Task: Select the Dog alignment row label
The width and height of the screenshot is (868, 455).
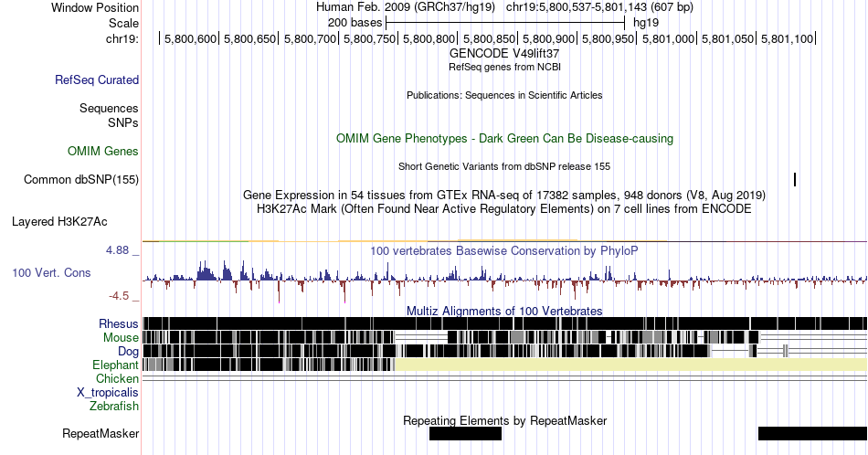Action: 128,352
